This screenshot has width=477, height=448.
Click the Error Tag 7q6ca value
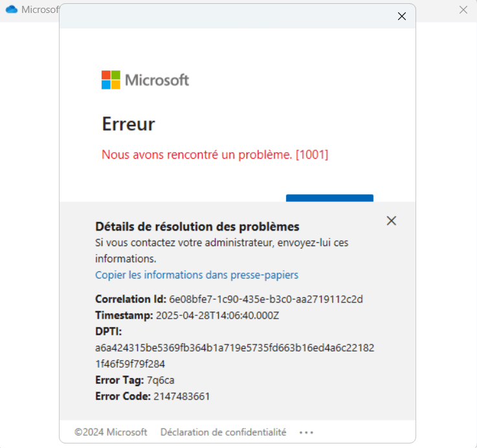[161, 380]
